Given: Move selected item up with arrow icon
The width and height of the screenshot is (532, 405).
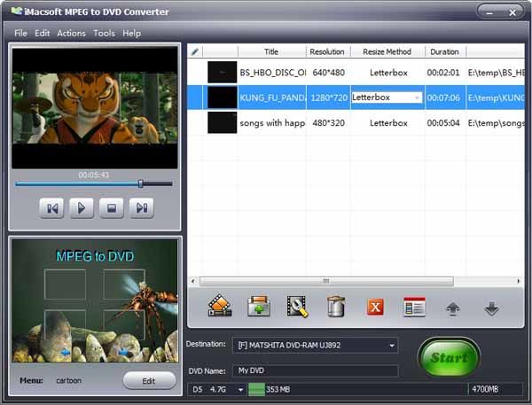Looking at the screenshot, I should click(x=452, y=308).
